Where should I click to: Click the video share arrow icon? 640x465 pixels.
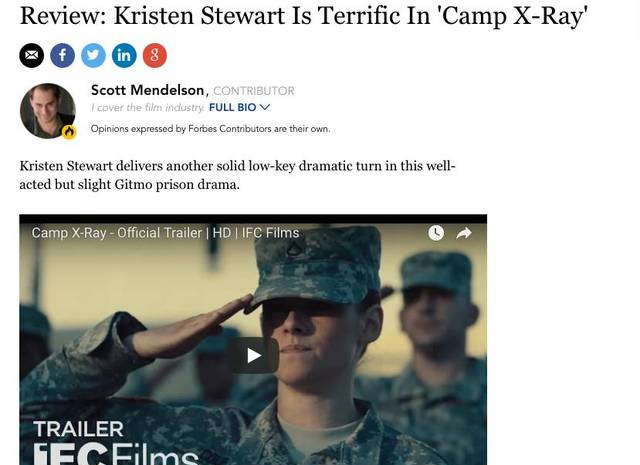tap(464, 233)
